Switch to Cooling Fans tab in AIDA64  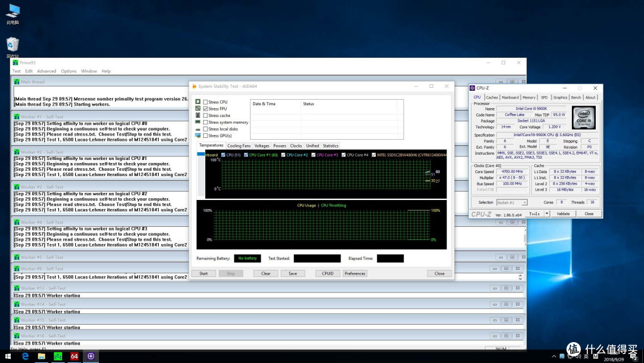click(x=239, y=146)
